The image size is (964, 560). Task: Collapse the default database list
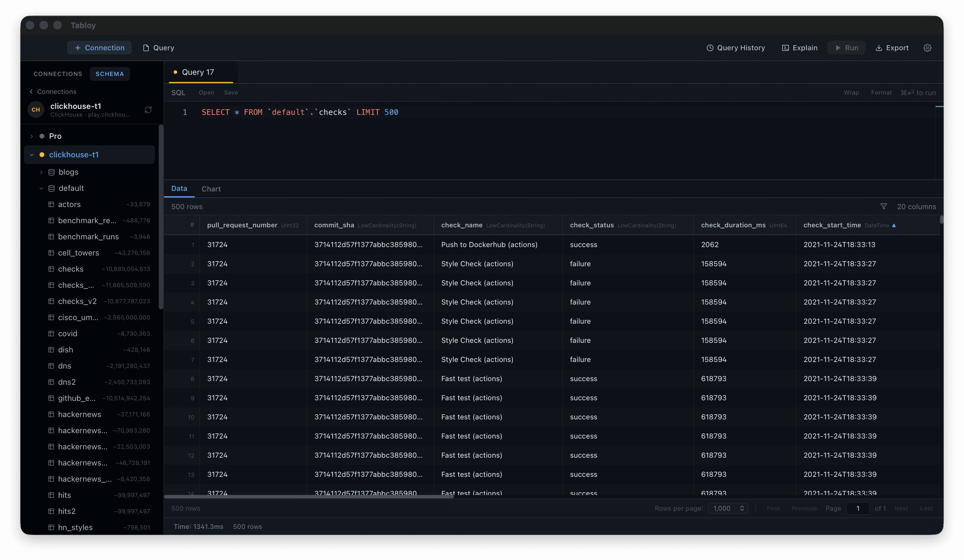[x=42, y=188]
